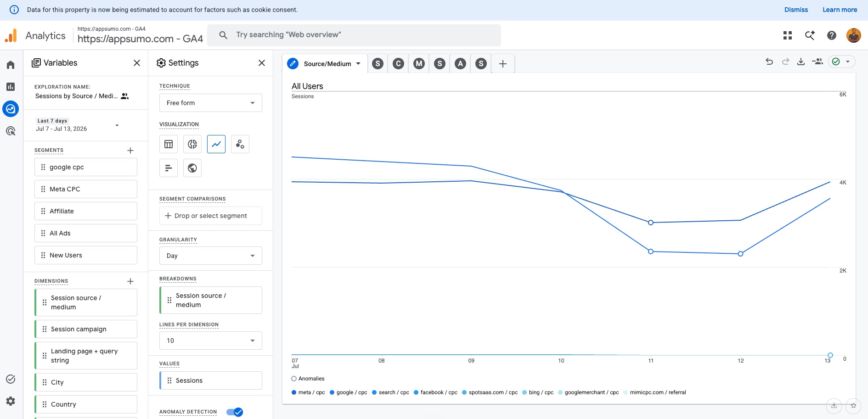Open the Admin gear icon at bottom left
This screenshot has height=419, width=868.
(11, 401)
